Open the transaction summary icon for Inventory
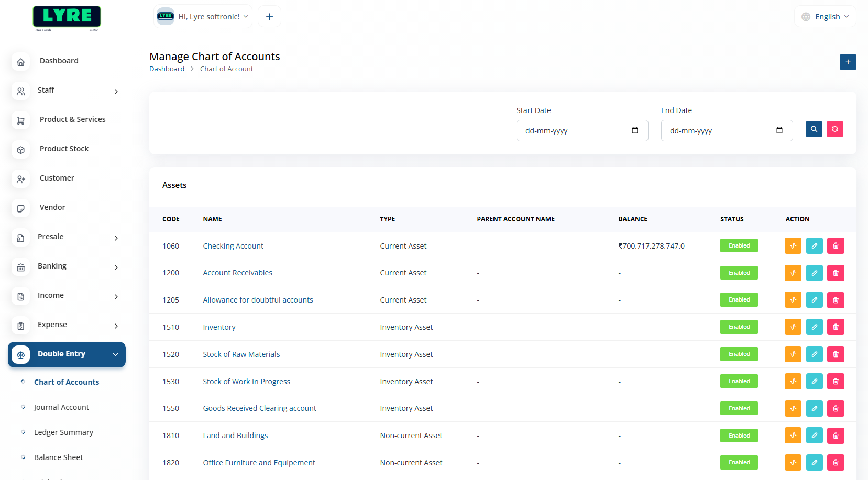This screenshot has width=868, height=480. point(793,327)
